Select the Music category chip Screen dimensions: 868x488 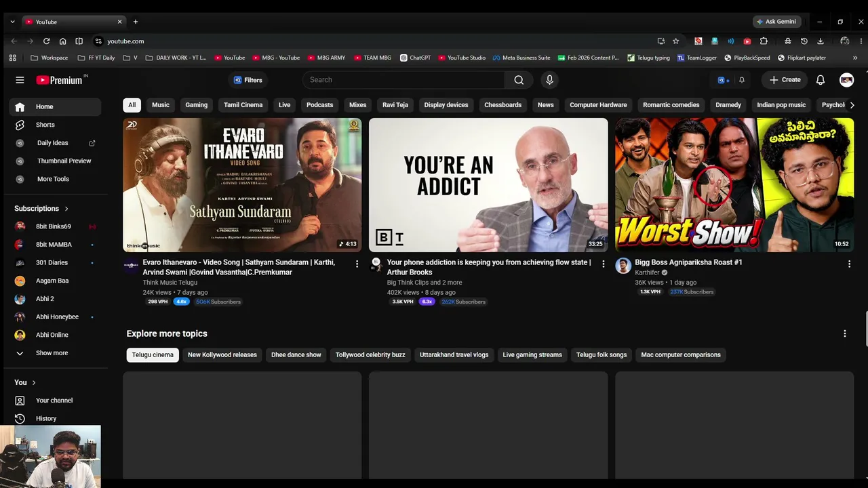click(x=161, y=105)
